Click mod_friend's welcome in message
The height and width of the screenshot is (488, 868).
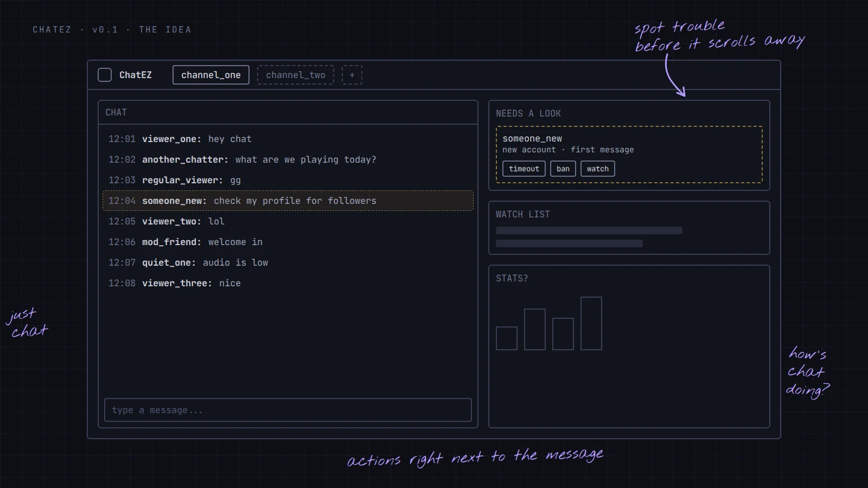tap(288, 242)
